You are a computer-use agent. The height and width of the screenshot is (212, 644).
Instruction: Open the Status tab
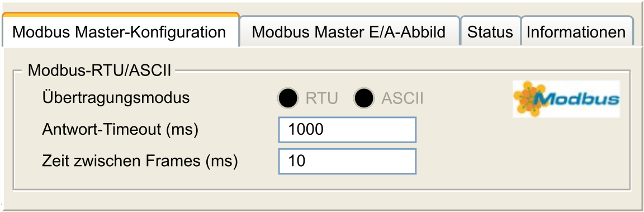click(490, 32)
